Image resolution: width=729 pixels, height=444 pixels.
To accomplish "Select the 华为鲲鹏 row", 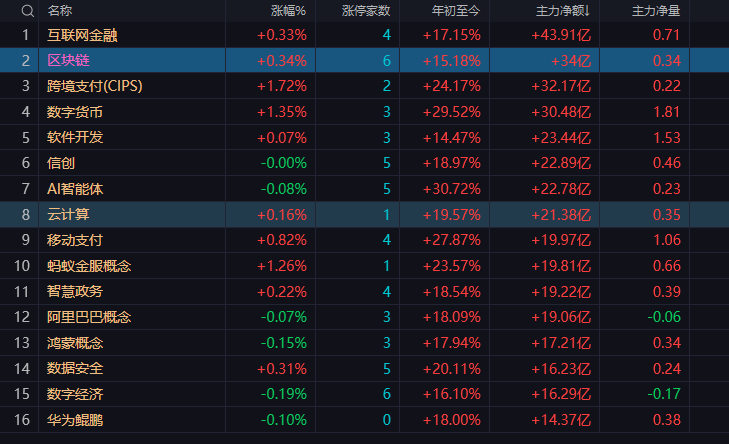I will tap(364, 420).
